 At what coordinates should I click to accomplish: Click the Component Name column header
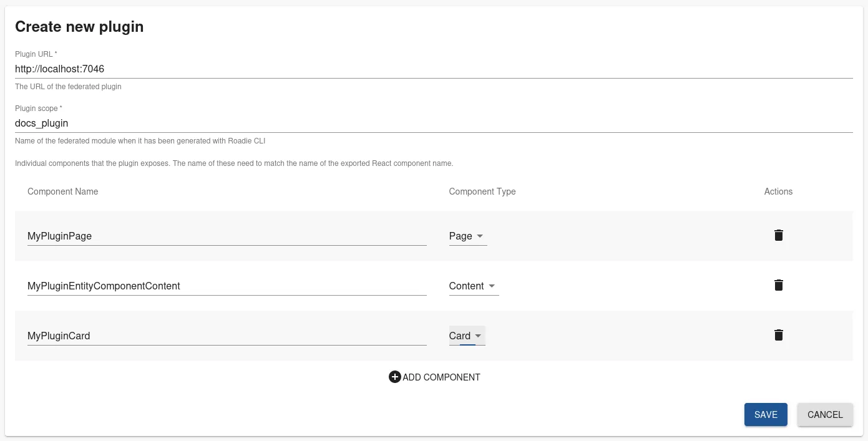(62, 191)
